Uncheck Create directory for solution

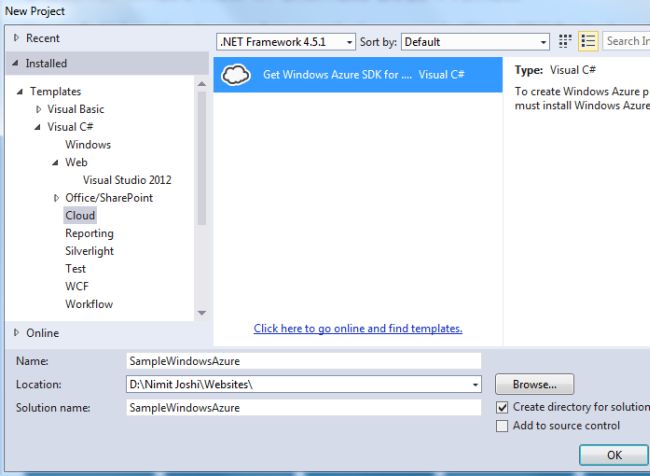click(502, 408)
